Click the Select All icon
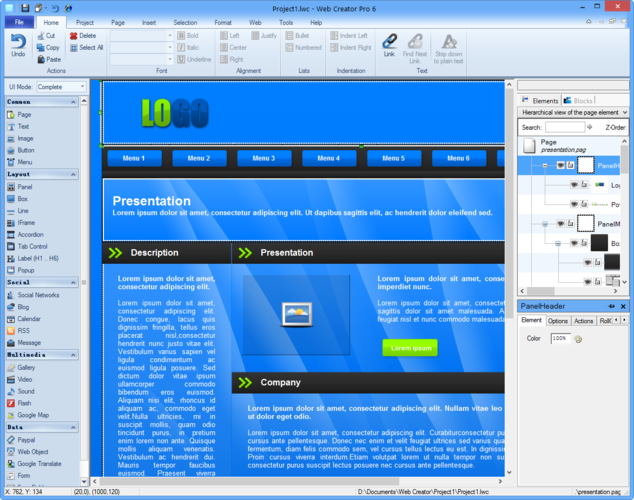Viewport: 634px width, 500px height. tap(74, 48)
